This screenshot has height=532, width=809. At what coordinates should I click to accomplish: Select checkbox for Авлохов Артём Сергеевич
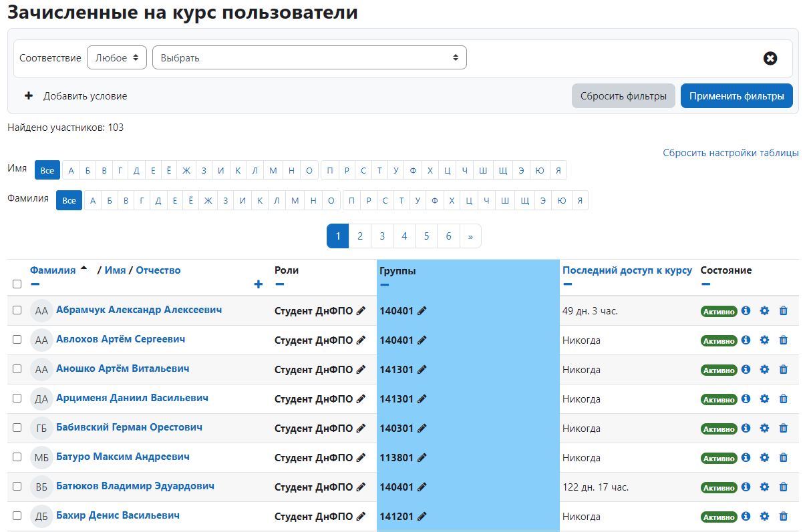17,340
